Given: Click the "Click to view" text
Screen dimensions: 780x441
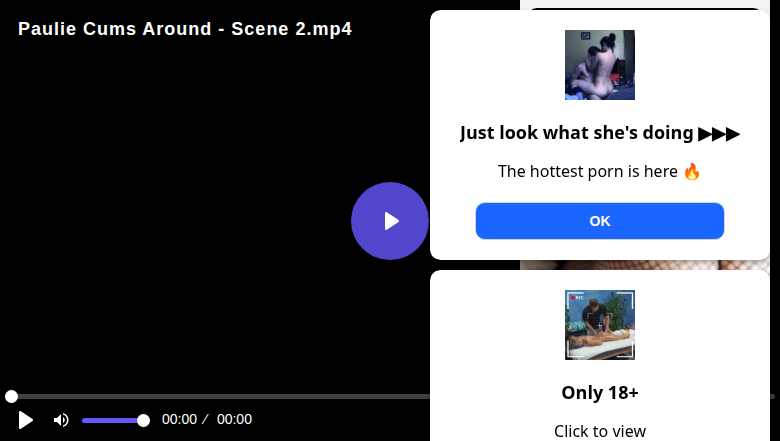Looking at the screenshot, I should click(x=600, y=431).
